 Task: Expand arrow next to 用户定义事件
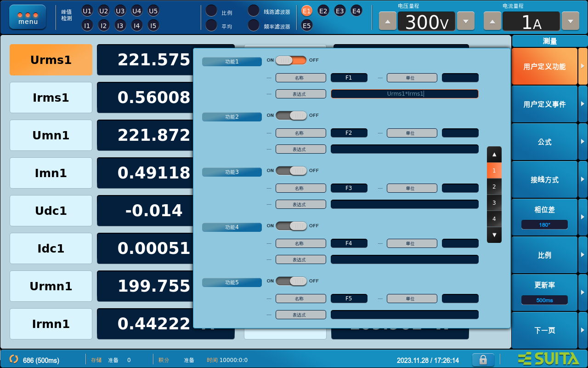583,104
